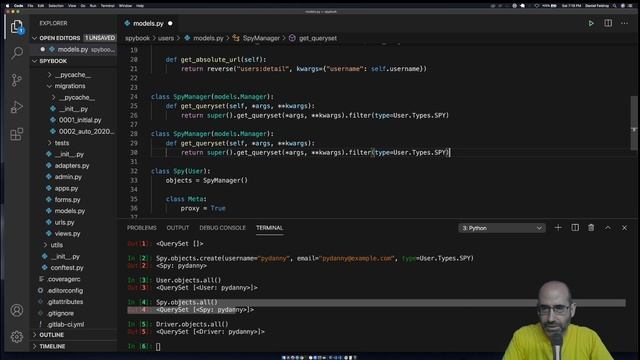The height and width of the screenshot is (360, 640).
Task: Open forms.py in explorer
Action: pos(67,200)
